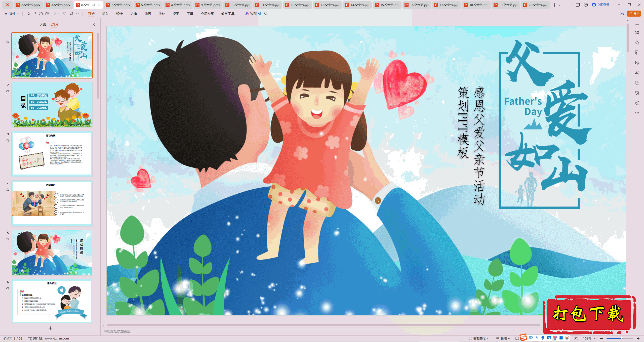The height and width of the screenshot is (342, 644).
Task: Open the new tab dropdown arrow
Action: click(x=559, y=5)
